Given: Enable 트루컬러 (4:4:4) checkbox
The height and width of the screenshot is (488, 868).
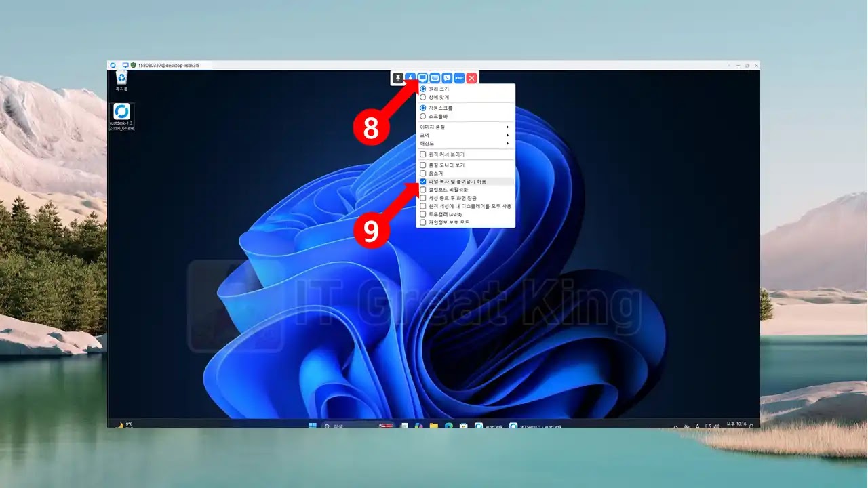Looking at the screenshot, I should tap(423, 214).
